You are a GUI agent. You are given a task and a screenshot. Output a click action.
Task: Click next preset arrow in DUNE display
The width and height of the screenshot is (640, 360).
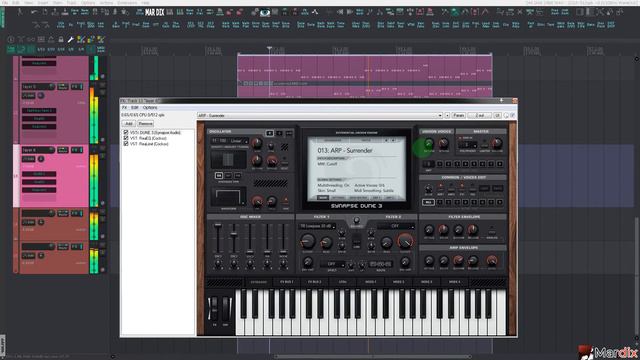tap(393, 140)
